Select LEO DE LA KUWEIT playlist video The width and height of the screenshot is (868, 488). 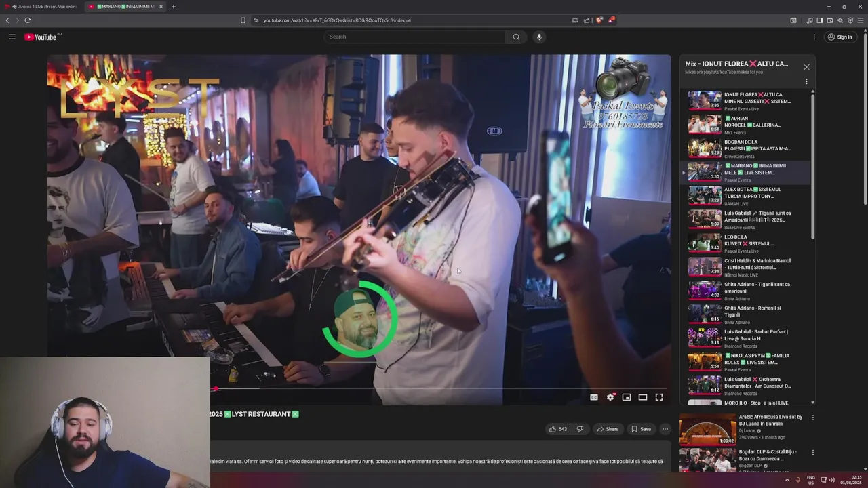coord(746,243)
